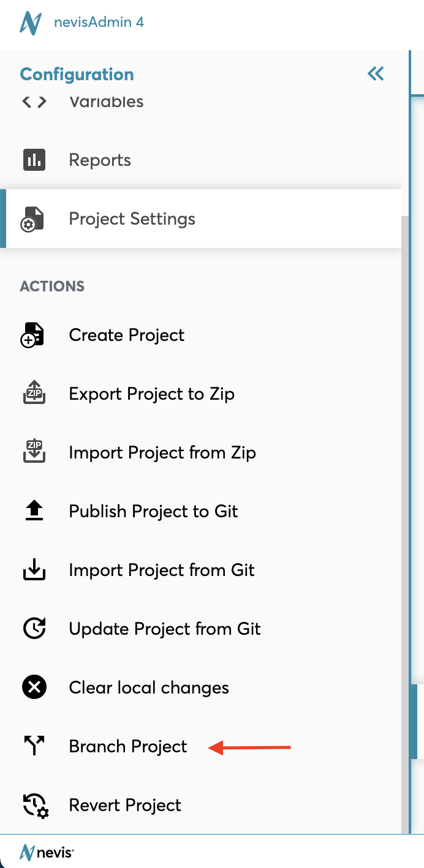
Task: Open the Reports bar chart icon
Action: pyautogui.click(x=34, y=160)
